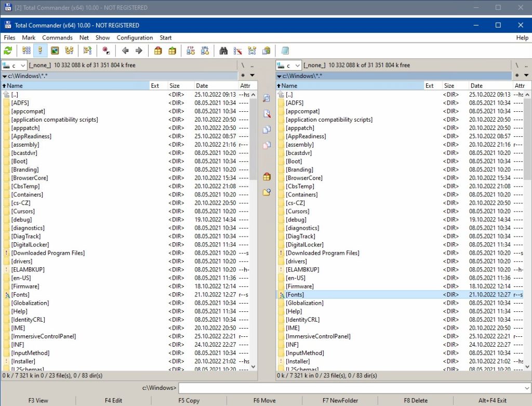Open the left panel favorites asterisk menu
Image resolution: width=532 pixels, height=406 pixels.
tap(243, 75)
